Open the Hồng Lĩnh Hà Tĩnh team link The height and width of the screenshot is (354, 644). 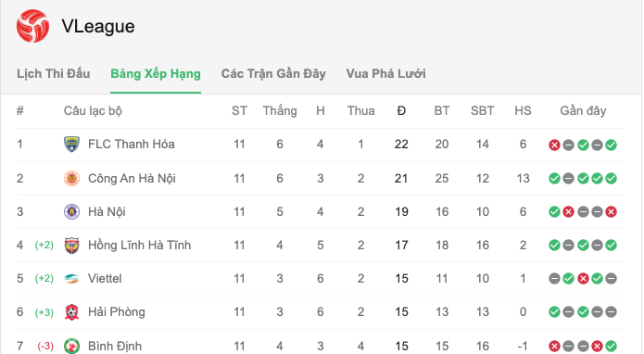tap(140, 246)
